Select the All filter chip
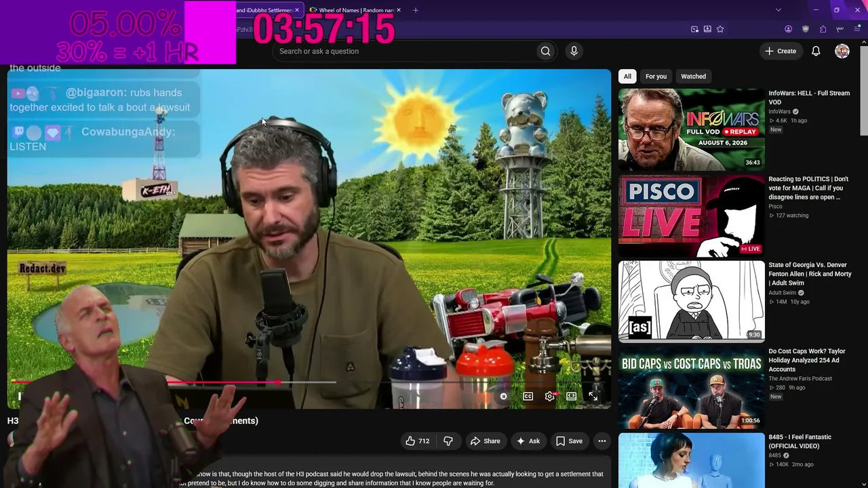The width and height of the screenshot is (868, 488). pyautogui.click(x=627, y=77)
